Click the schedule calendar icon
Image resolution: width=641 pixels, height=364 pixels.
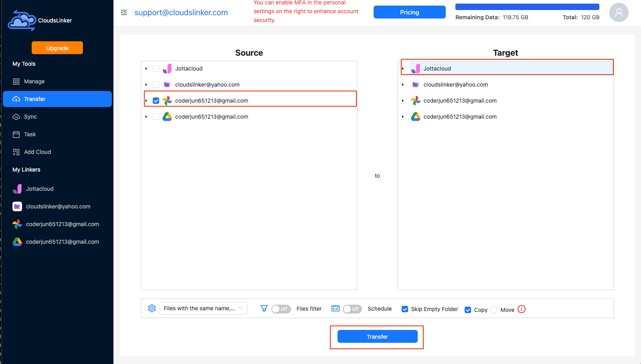(336, 308)
